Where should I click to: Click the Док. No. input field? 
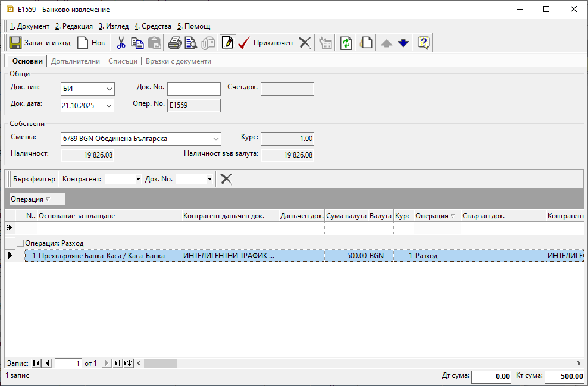coord(193,89)
